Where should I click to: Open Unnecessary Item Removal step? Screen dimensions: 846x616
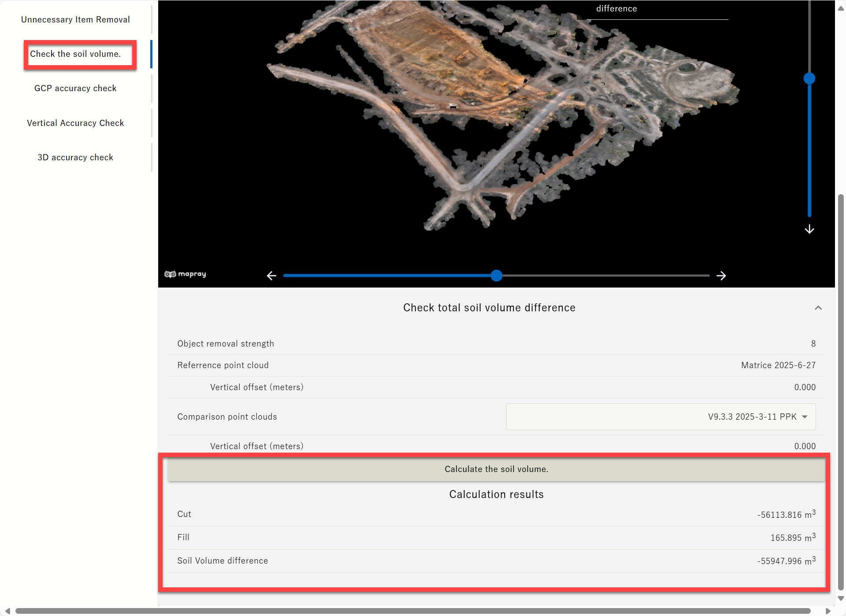[x=75, y=19]
